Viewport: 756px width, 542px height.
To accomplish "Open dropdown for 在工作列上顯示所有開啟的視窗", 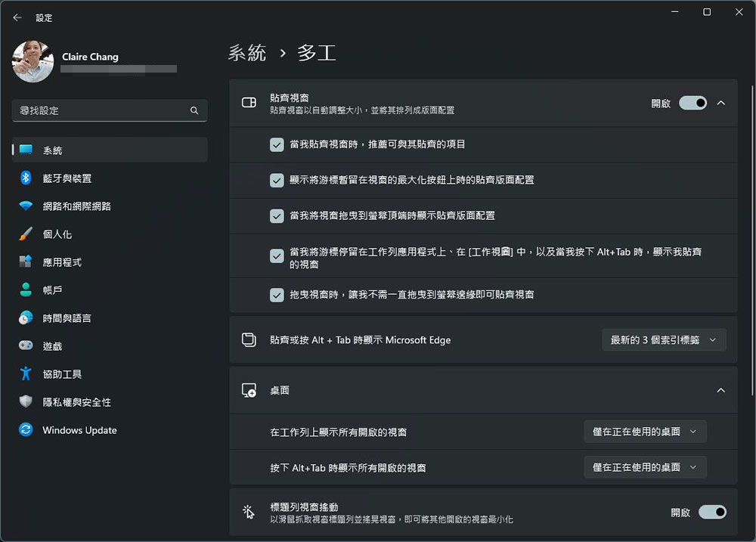I will coord(645,432).
